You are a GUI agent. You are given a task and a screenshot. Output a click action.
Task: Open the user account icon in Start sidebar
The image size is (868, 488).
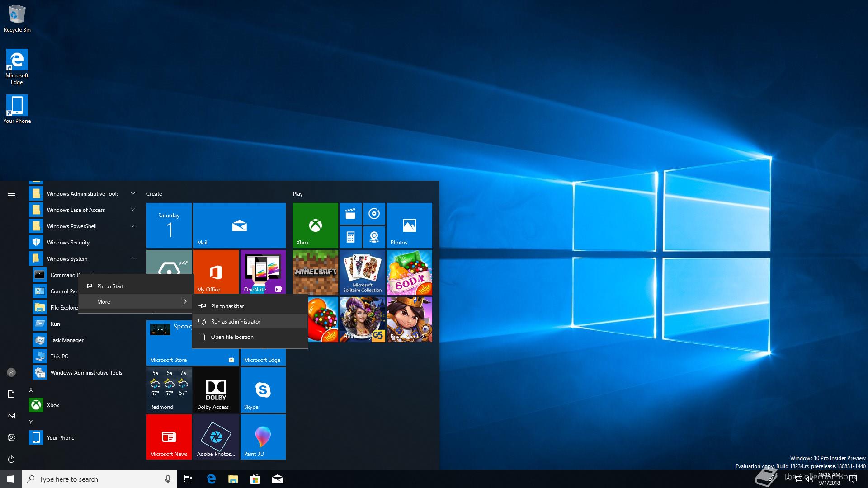[x=11, y=372]
